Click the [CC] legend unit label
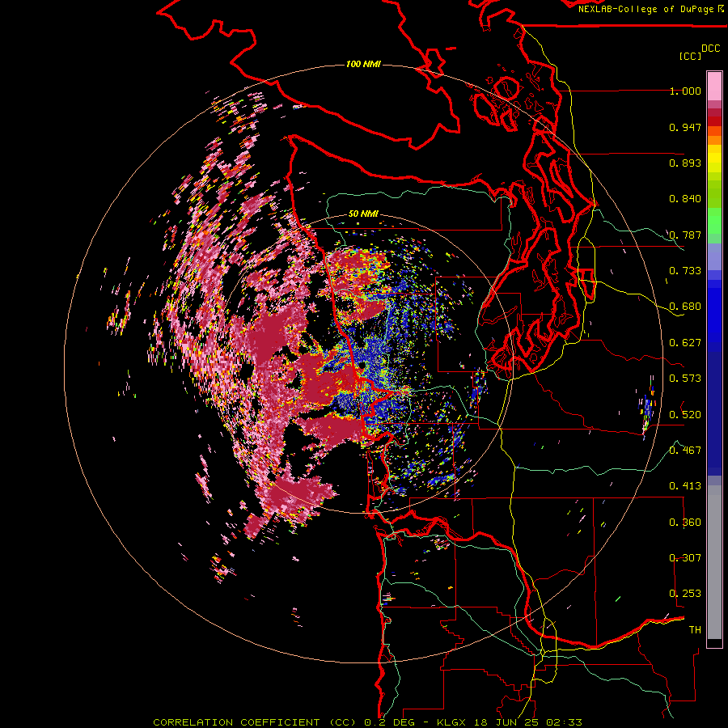The width and height of the screenshot is (728, 728). [x=691, y=56]
